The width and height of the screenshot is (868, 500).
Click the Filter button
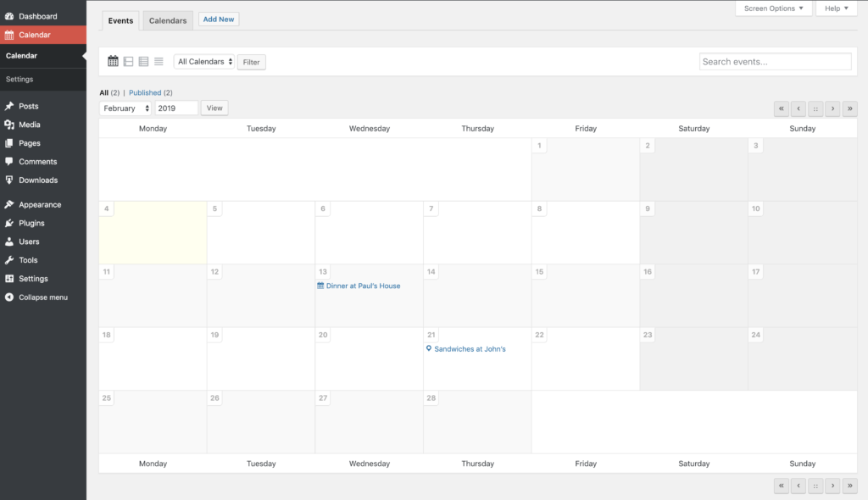[x=251, y=62]
